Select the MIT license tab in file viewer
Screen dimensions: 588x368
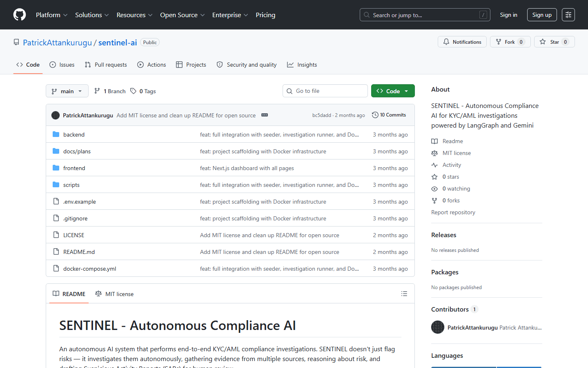[x=114, y=294]
